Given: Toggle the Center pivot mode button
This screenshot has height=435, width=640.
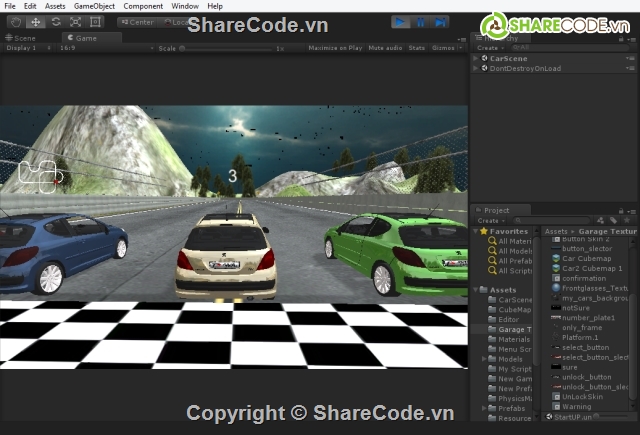Looking at the screenshot, I should (137, 22).
